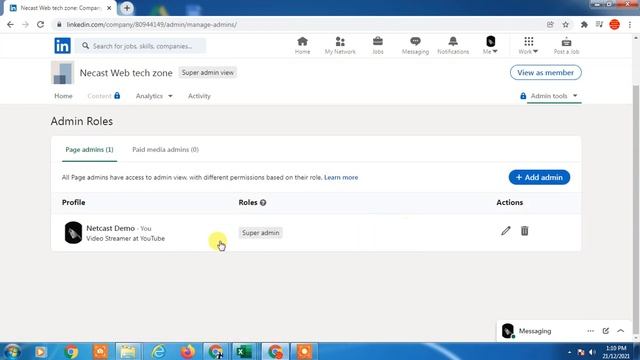Focus the LinkedIn search box

coord(140,46)
